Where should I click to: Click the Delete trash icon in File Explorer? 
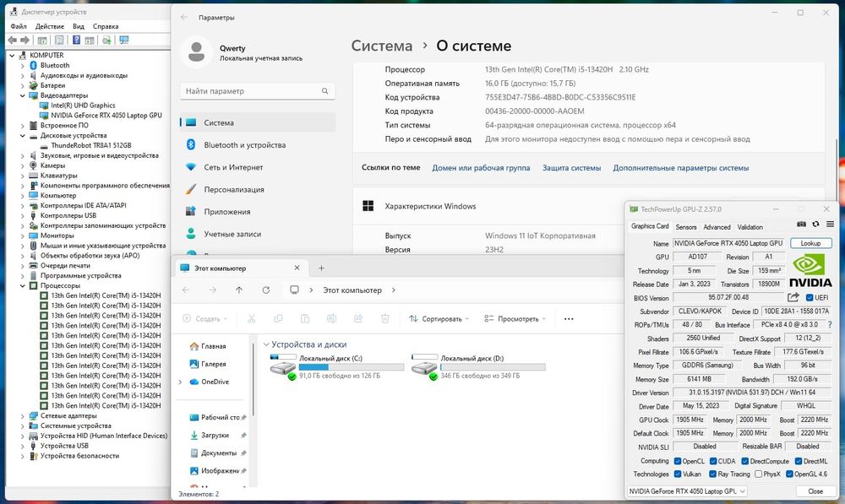pyautogui.click(x=384, y=319)
